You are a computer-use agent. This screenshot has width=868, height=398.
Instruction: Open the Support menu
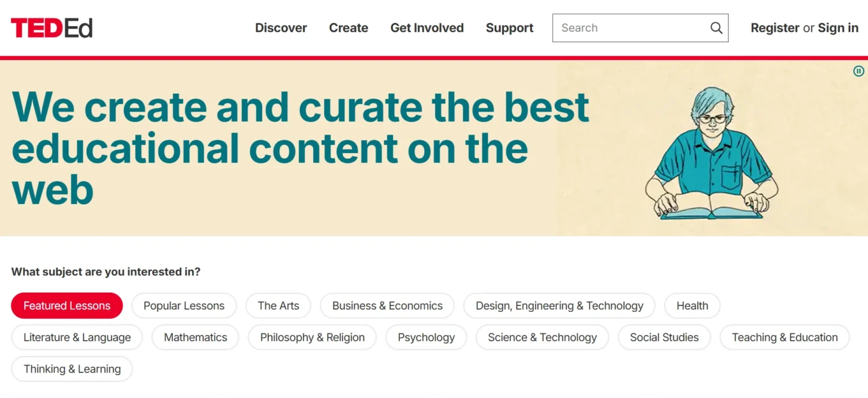coord(510,28)
